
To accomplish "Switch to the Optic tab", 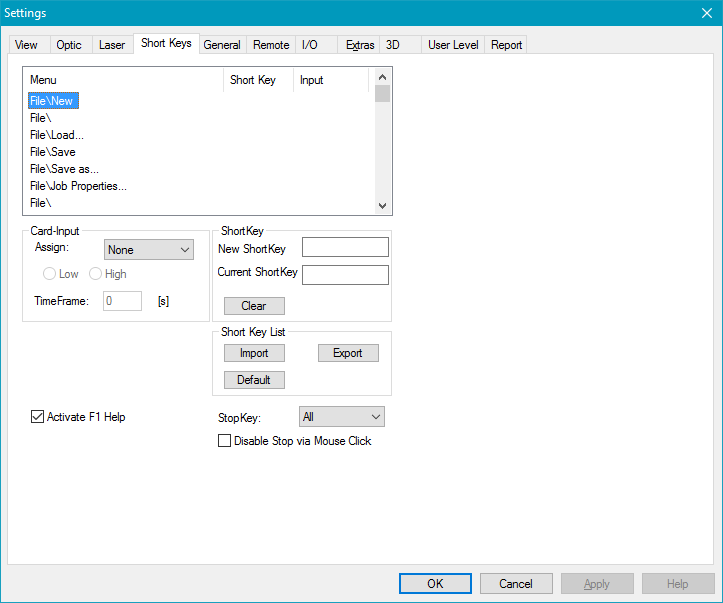I will point(69,45).
